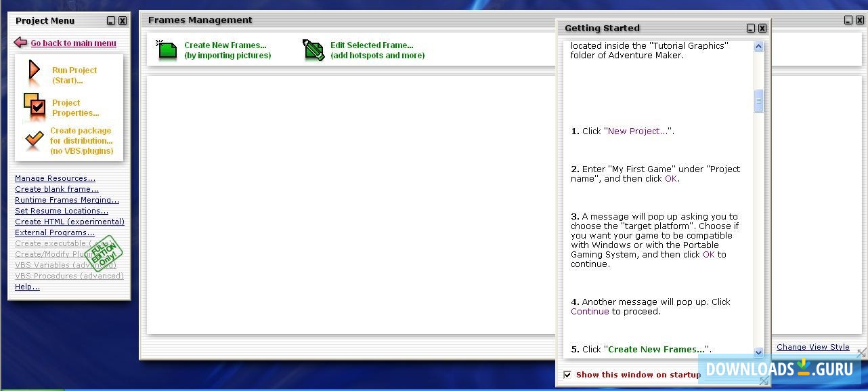Minimize the Project Menu panel
Viewport: 868px width, 391px height.
click(x=112, y=21)
